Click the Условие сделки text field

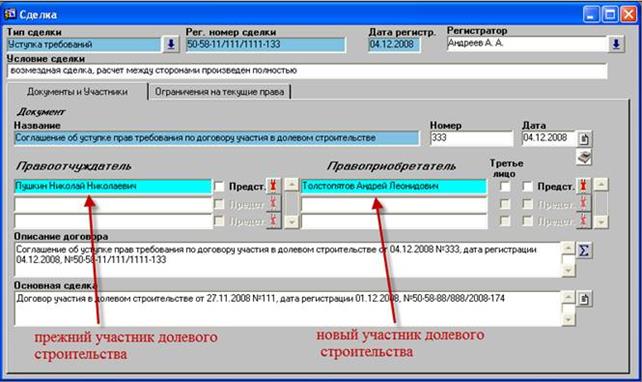click(x=307, y=71)
